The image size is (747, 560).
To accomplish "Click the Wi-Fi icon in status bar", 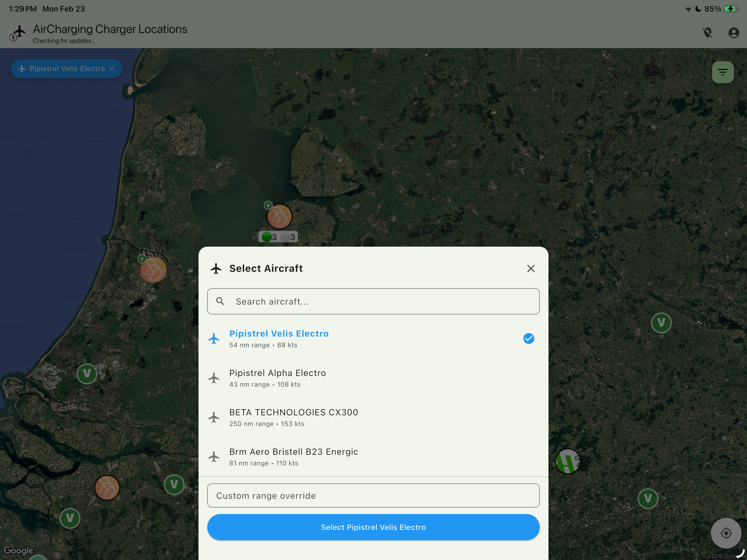I will pyautogui.click(x=688, y=9).
